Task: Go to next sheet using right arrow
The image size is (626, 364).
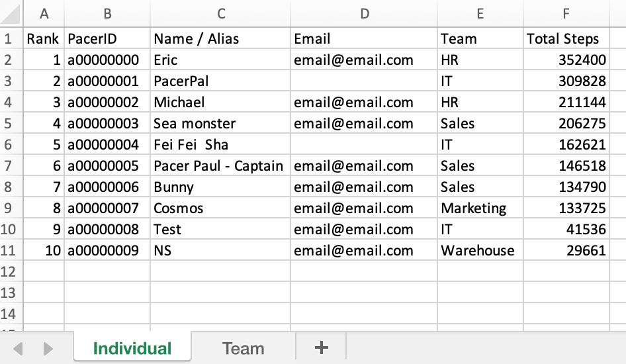Action: 48,348
